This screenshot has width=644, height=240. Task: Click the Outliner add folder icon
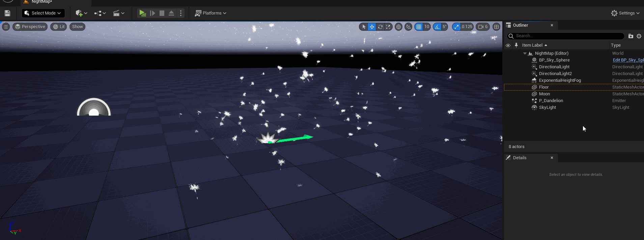(x=631, y=36)
